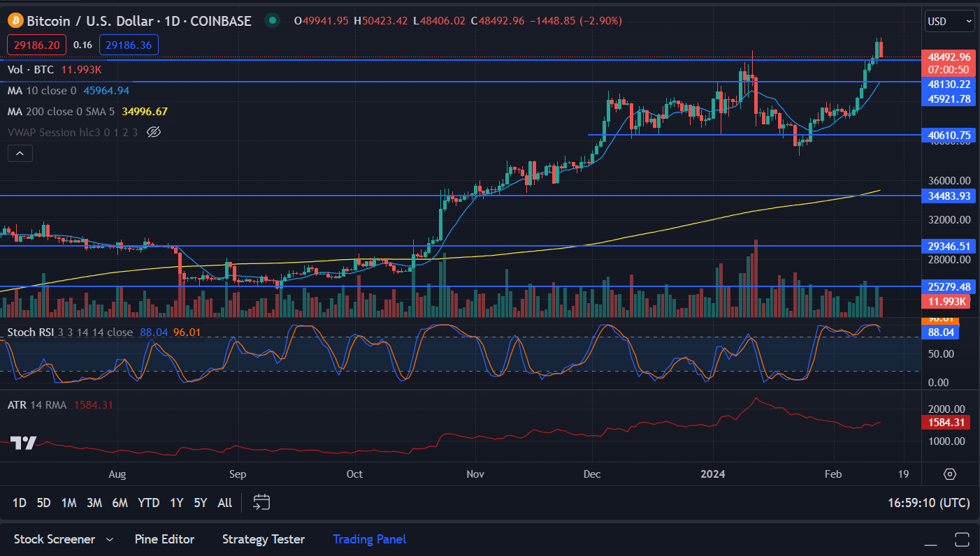This screenshot has width=980, height=556.
Task: Select the MA 10 close 0 indicator legend
Action: pos(42,90)
